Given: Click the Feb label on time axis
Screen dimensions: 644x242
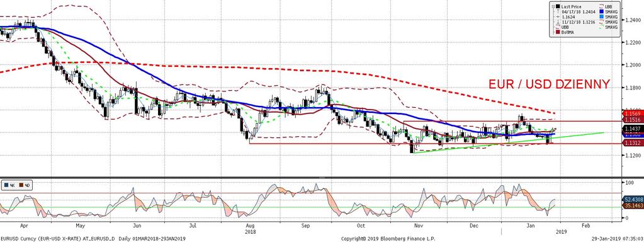Looking at the screenshot, I should pyautogui.click(x=586, y=226).
